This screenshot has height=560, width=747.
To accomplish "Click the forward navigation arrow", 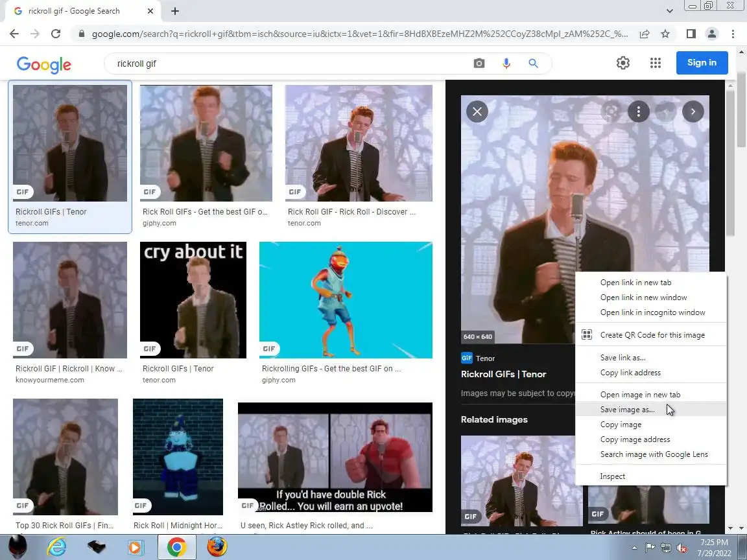I will tap(35, 34).
